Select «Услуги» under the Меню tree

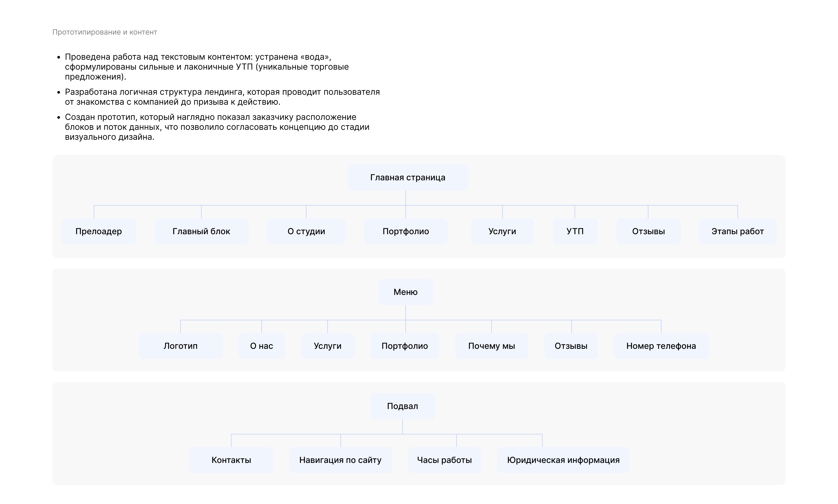tap(327, 346)
